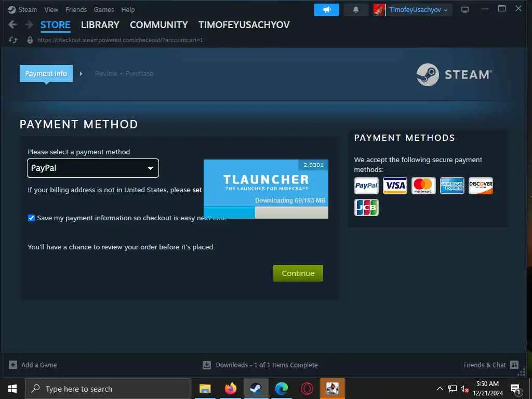Switch to the COMMUNITY tab
The height and width of the screenshot is (399, 532).
(159, 25)
